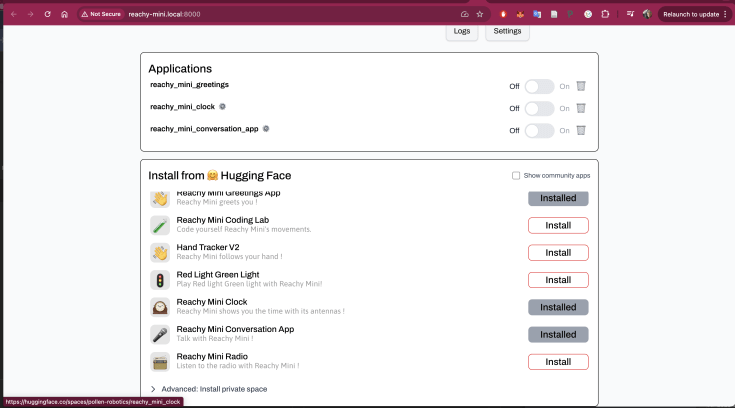Switch on the reachy_mini_clock app

[539, 108]
